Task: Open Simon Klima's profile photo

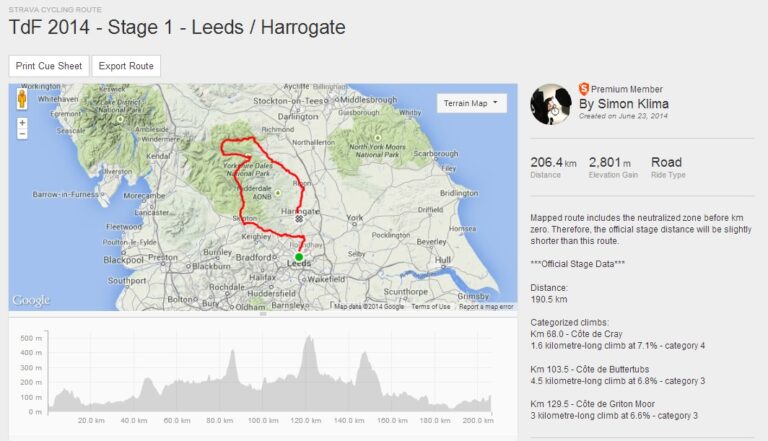Action: coord(551,104)
